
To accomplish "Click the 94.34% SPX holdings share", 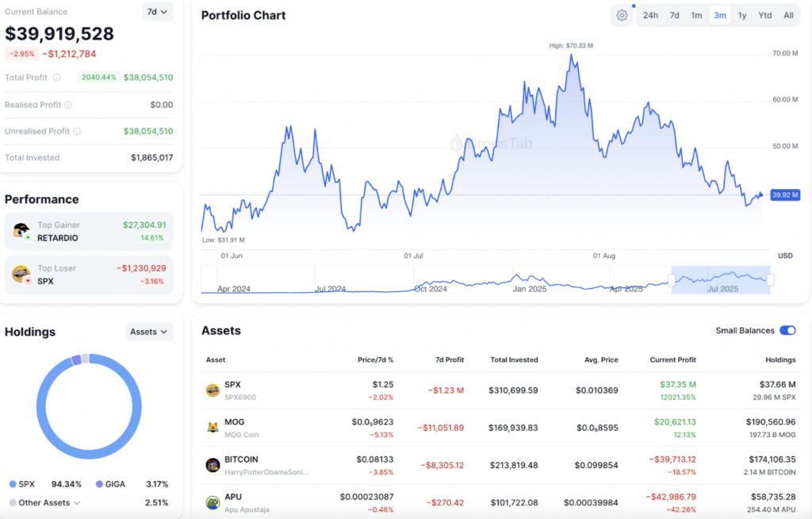I will [67, 484].
